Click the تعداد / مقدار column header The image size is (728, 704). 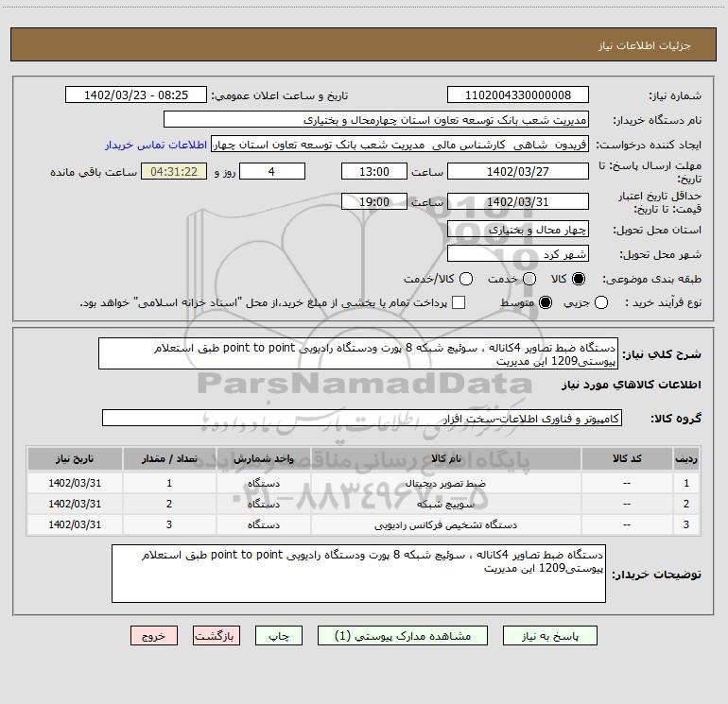169,458
